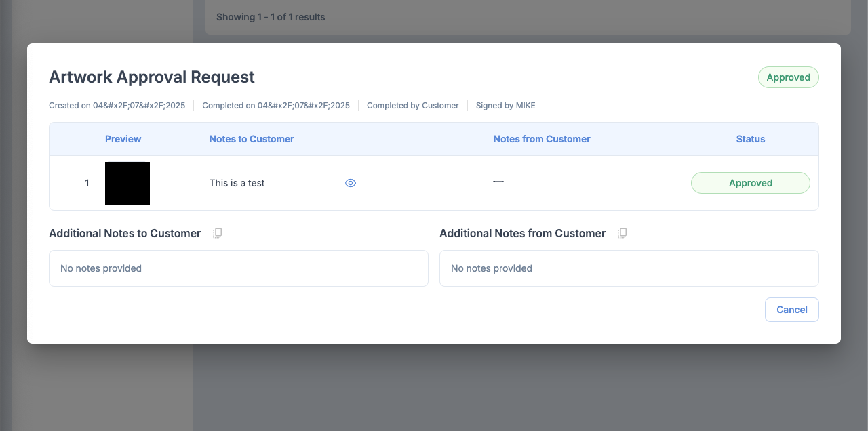
Task: Click the 'This is a test' note text
Action: 237,183
